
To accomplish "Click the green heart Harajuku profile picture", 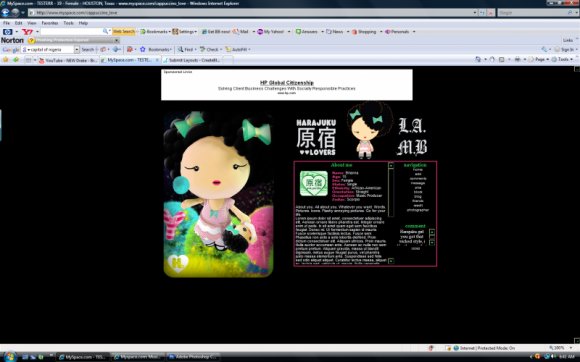I will [314, 183].
